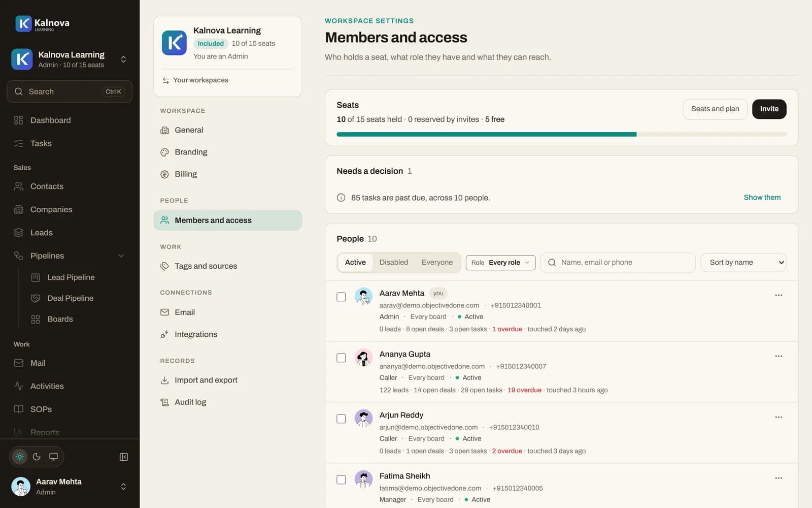
Task: Open the Aarav Mehta user menu at bottom
Action: tap(70, 487)
